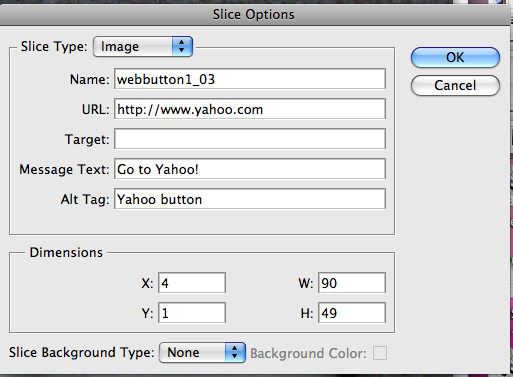Click the W width field

(x=352, y=283)
